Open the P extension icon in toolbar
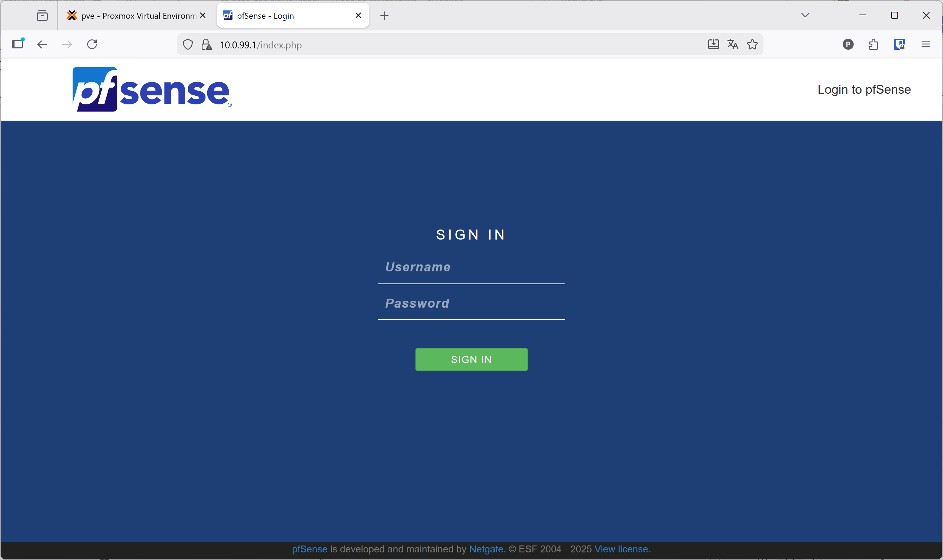Image resolution: width=943 pixels, height=560 pixels. pos(848,45)
